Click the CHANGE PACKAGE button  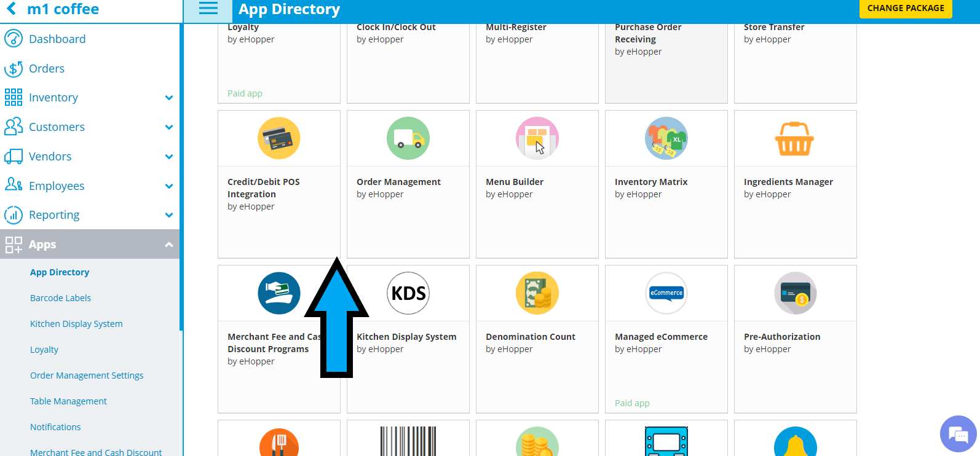click(x=906, y=8)
